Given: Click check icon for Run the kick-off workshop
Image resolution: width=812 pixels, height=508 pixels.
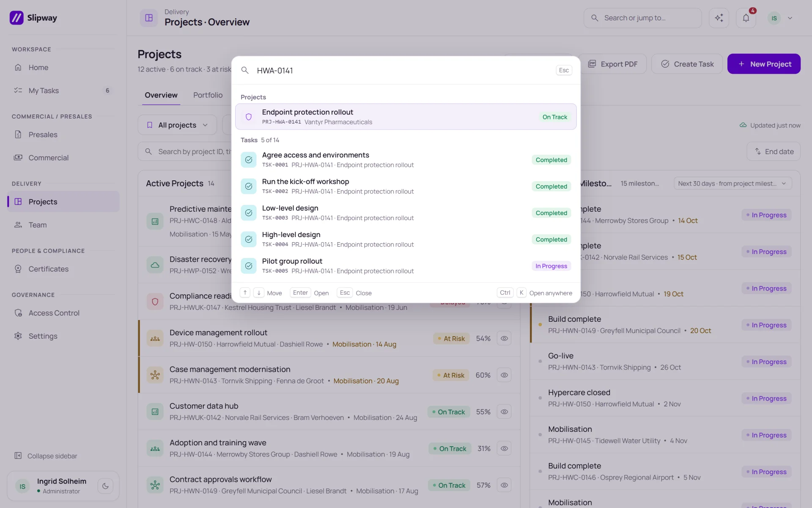Looking at the screenshot, I should 249,186.
